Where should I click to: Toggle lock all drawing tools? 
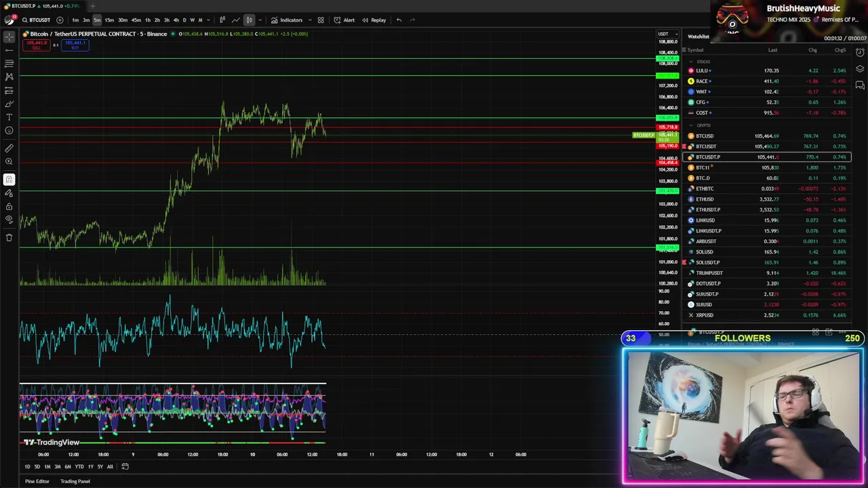(9, 207)
